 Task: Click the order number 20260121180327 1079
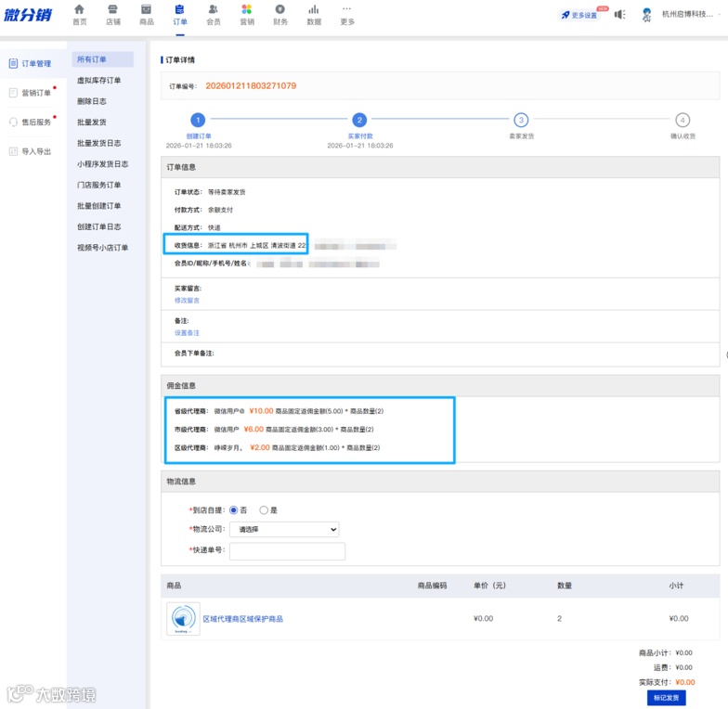pyautogui.click(x=251, y=85)
